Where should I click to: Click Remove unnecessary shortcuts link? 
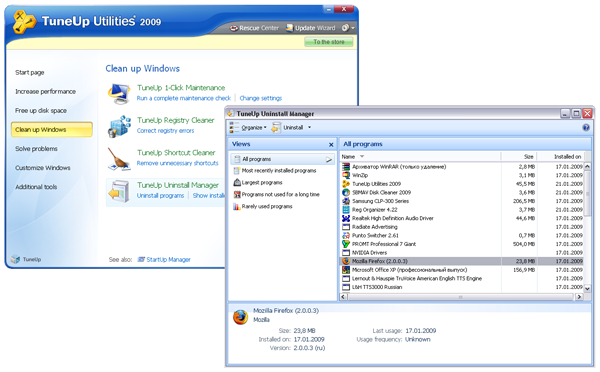pyautogui.click(x=178, y=163)
